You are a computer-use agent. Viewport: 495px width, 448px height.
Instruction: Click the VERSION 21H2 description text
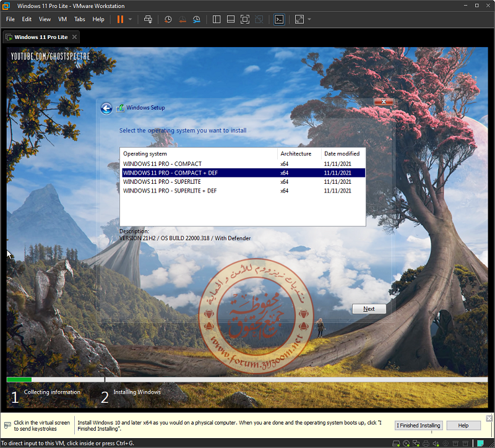pyautogui.click(x=185, y=238)
